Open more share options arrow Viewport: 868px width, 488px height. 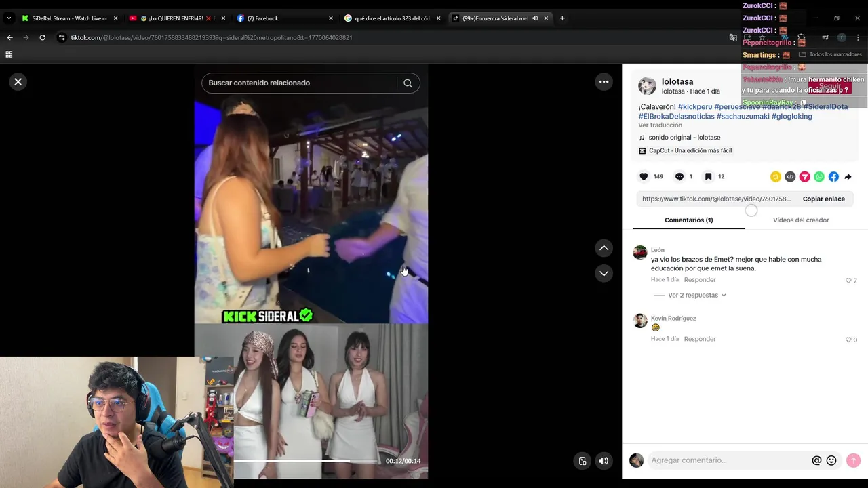click(848, 177)
